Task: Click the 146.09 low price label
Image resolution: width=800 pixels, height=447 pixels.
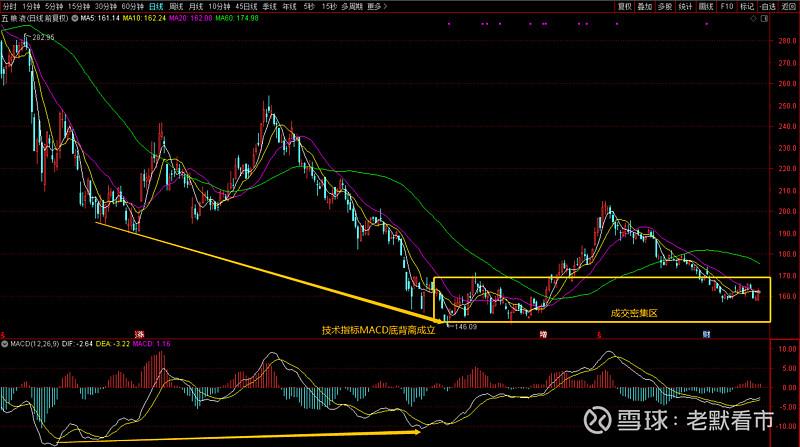Action: [x=463, y=326]
